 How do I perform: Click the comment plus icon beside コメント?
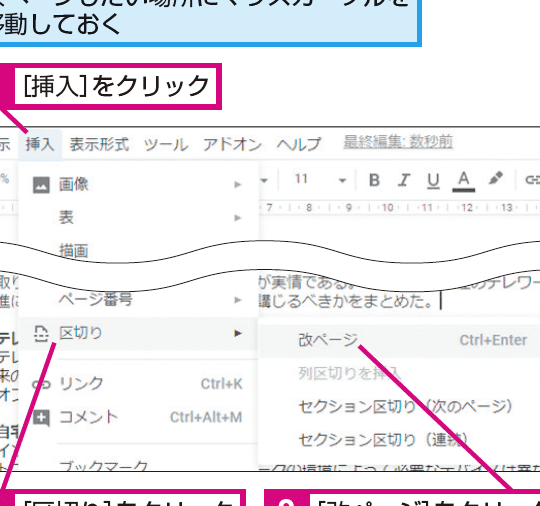[x=41, y=418]
